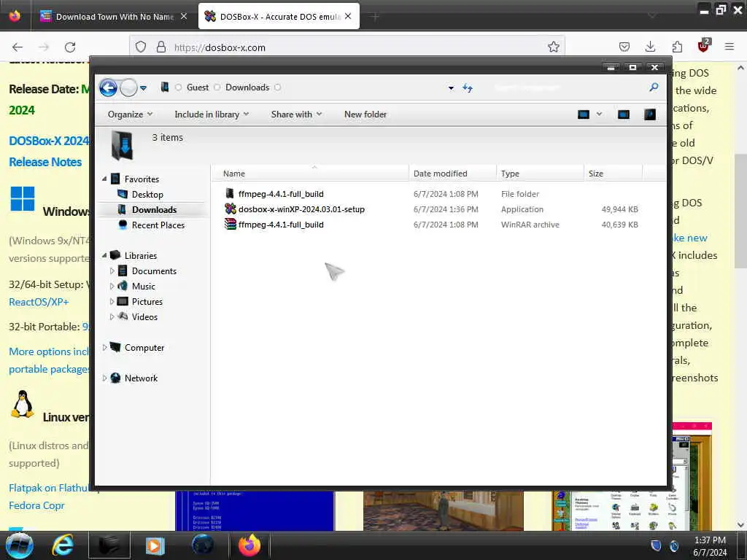This screenshot has height=560, width=747.
Task: Click Firefox back navigation arrow
Action: click(x=18, y=47)
